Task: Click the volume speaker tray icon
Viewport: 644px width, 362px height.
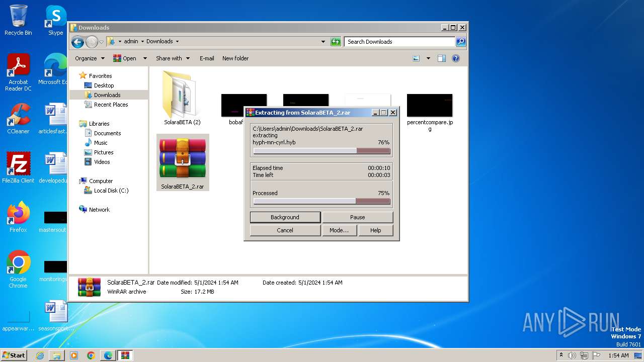Action: [572, 355]
